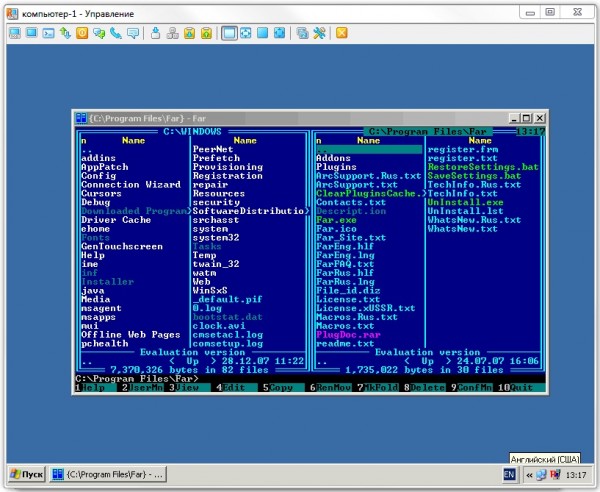The width and height of the screenshot is (600, 492).
Task: Click 5 Copy in Far key bar
Action: point(284,388)
